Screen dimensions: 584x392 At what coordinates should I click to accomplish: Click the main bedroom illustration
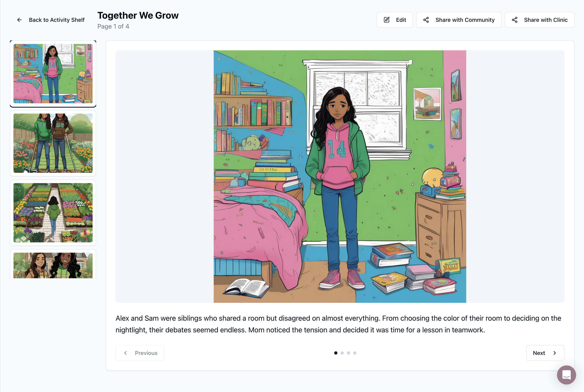tap(340, 177)
